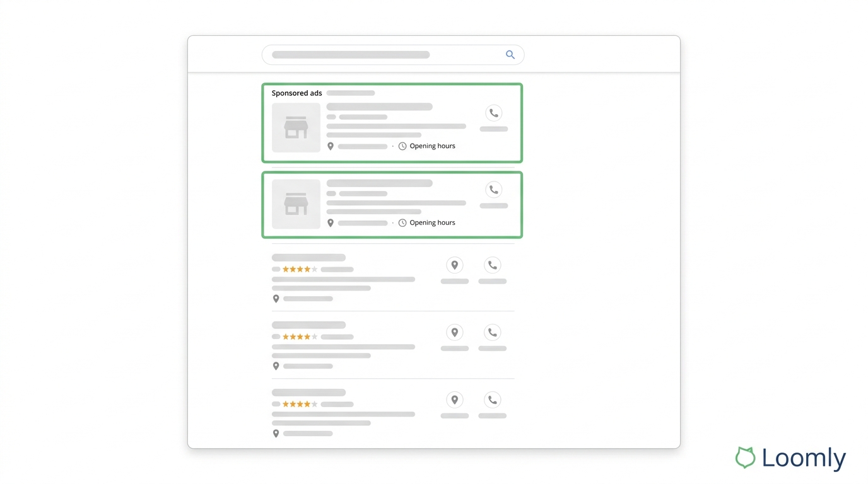The image size is (868, 484).
Task: Click star rating of first organic result
Action: tap(300, 269)
